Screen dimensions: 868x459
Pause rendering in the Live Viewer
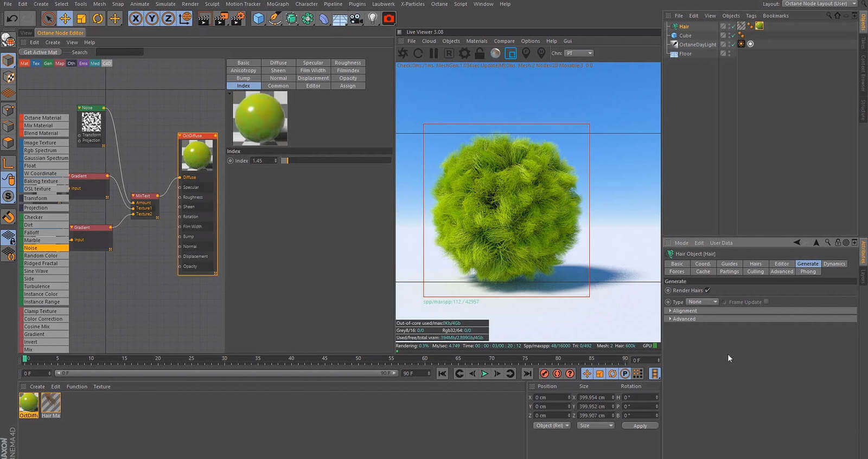coord(433,53)
